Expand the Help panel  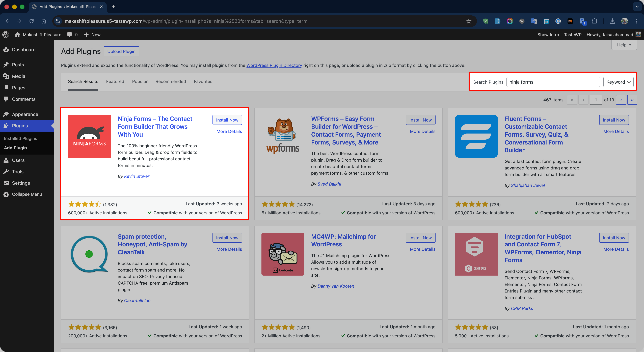click(x=624, y=45)
